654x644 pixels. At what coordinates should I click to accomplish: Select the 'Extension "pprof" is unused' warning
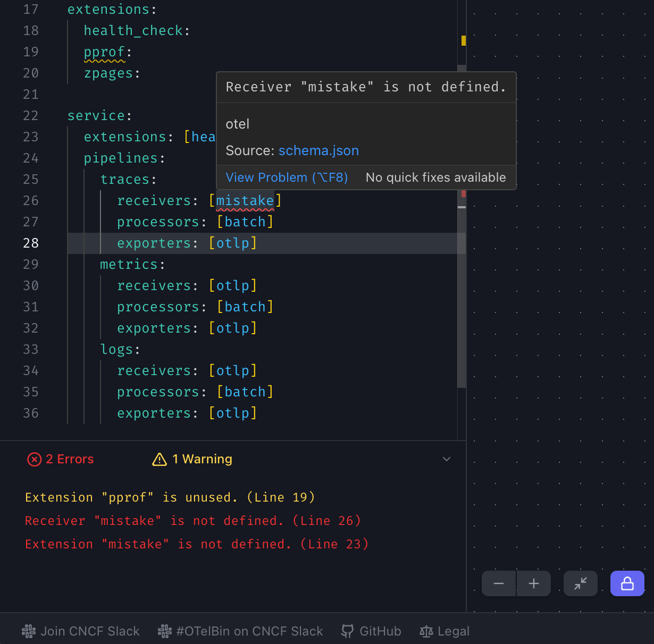[x=170, y=497]
